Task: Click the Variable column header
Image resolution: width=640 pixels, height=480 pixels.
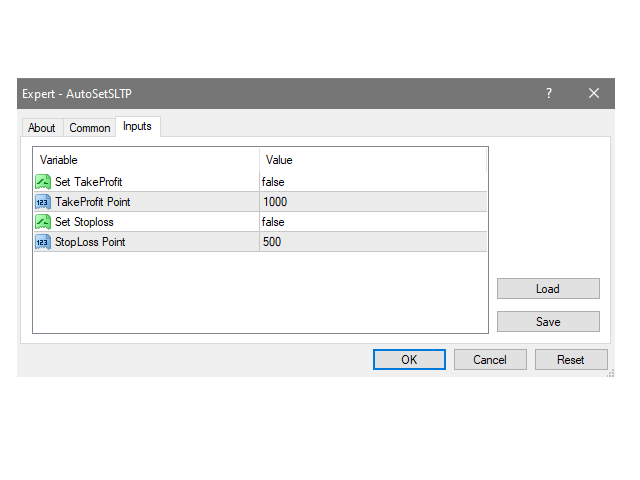Action: (146, 160)
